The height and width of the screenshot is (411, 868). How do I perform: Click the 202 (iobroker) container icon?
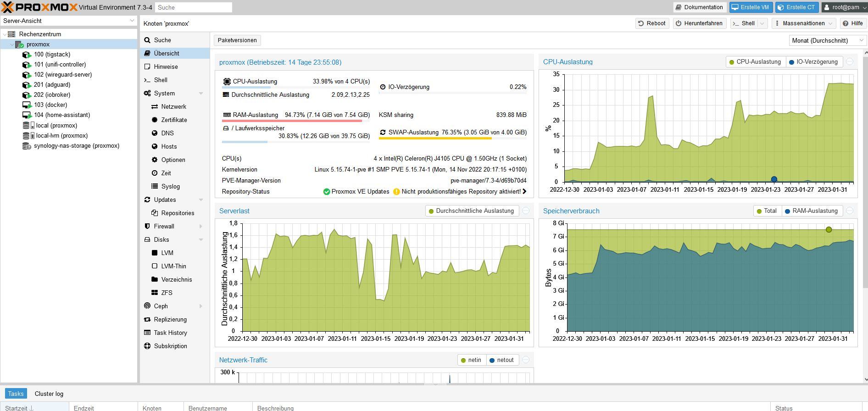(27, 95)
